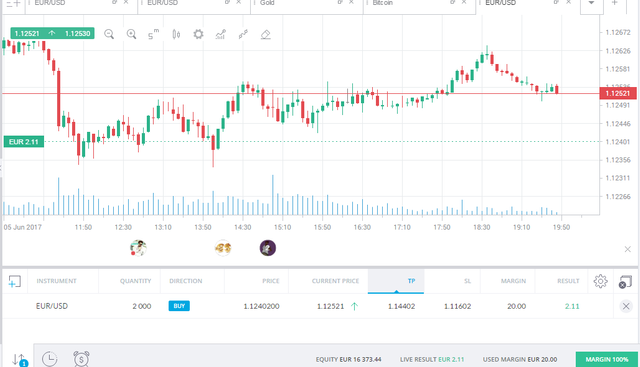Open the dark purple trader avatar
The image size is (640, 367).
click(268, 248)
